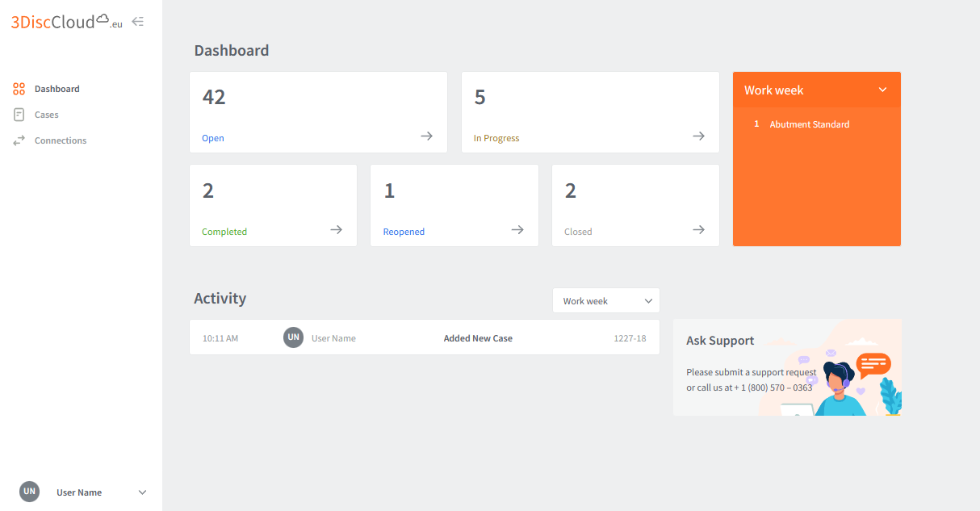
Task: Expand the User Name menu chevron
Action: [x=143, y=492]
